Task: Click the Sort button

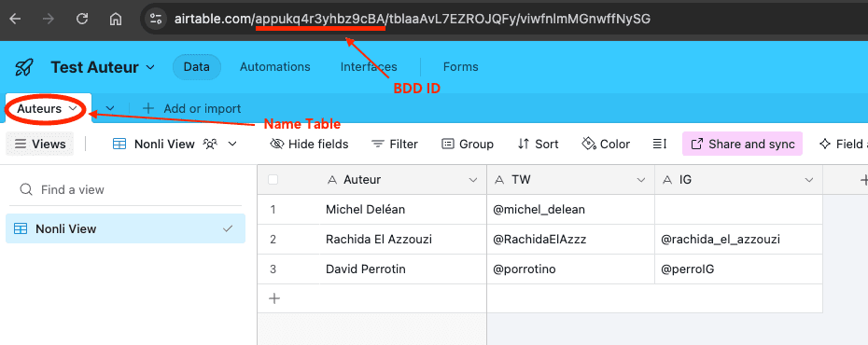Action: point(539,145)
